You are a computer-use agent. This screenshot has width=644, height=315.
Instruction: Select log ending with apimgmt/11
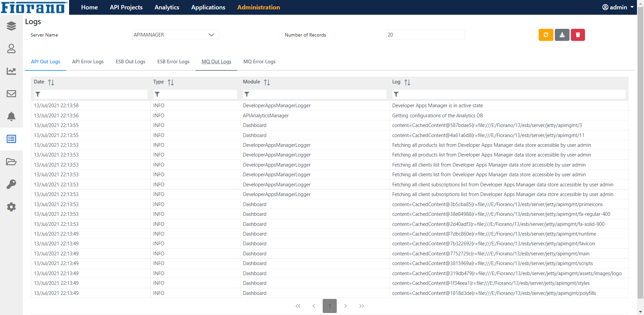click(x=488, y=135)
